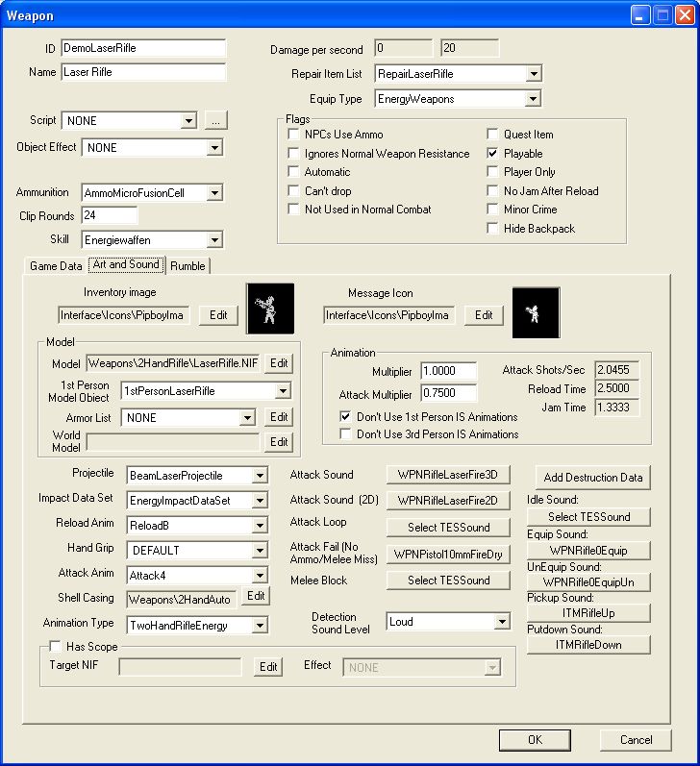Screen dimensions: 700x766
Task: Expand the Object Effect dropdown
Action: (214, 148)
